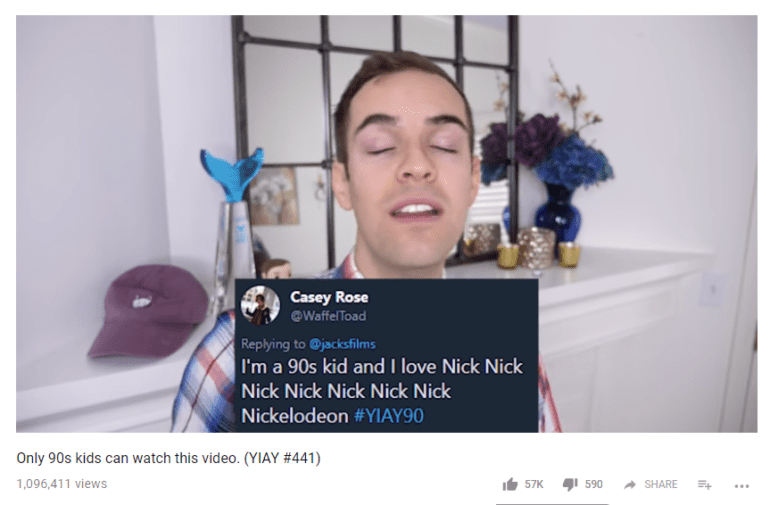This screenshot has height=505, width=770.
Task: Click the SHARE text label
Action: [660, 484]
